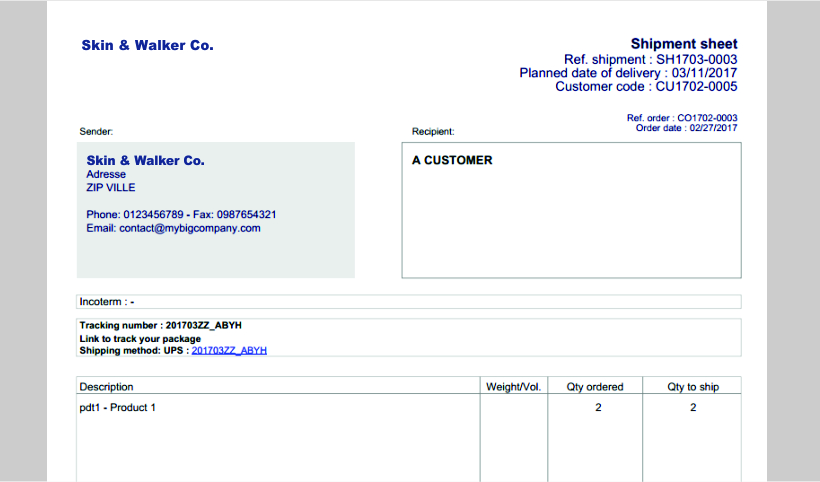Click the planned date of delivery line
This screenshot has width=820, height=482.
[x=628, y=73]
